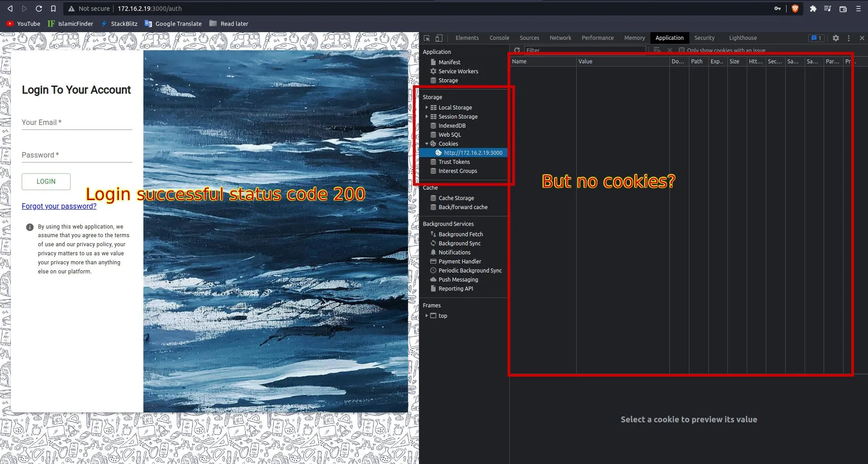Expand the Local Storage tree node

point(427,107)
